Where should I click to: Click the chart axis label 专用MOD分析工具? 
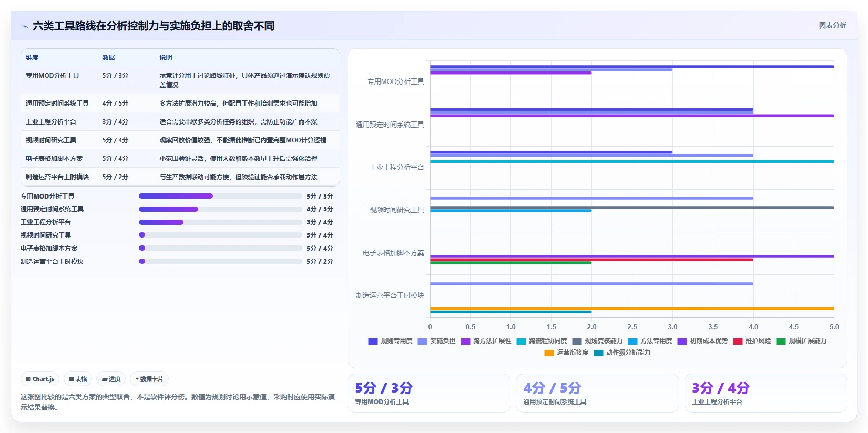[395, 82]
